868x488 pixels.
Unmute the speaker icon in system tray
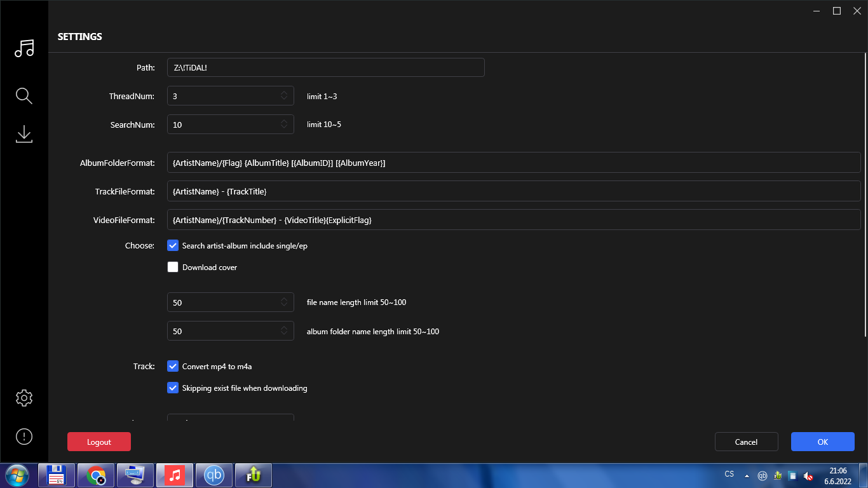click(808, 475)
